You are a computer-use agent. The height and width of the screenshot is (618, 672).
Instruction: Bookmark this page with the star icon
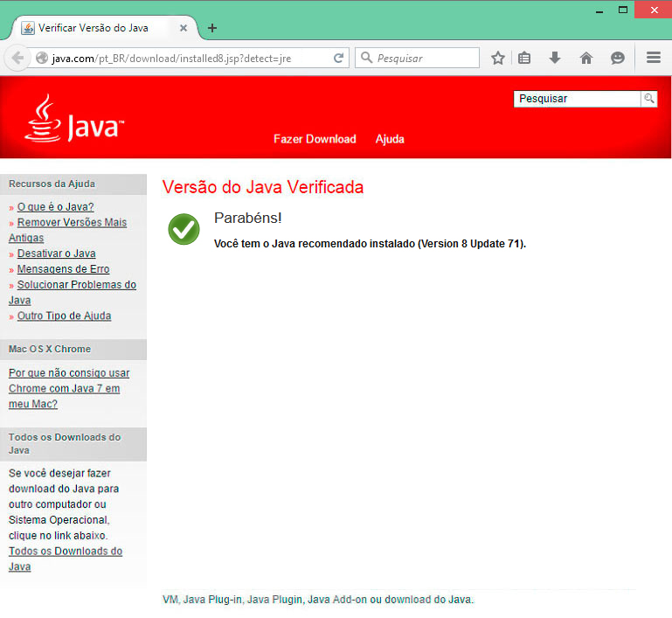(497, 58)
